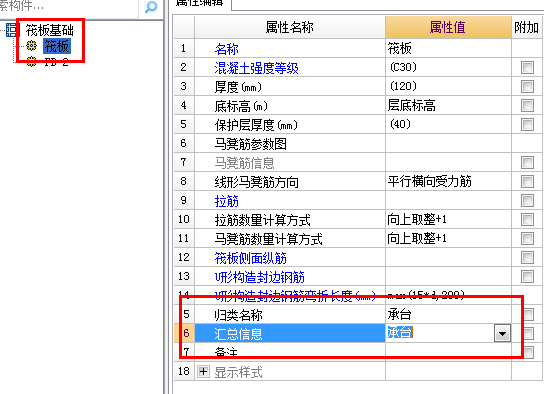Check 附加 box for 拉筋
Image resolution: width=544 pixels, height=394 pixels.
pos(527,200)
